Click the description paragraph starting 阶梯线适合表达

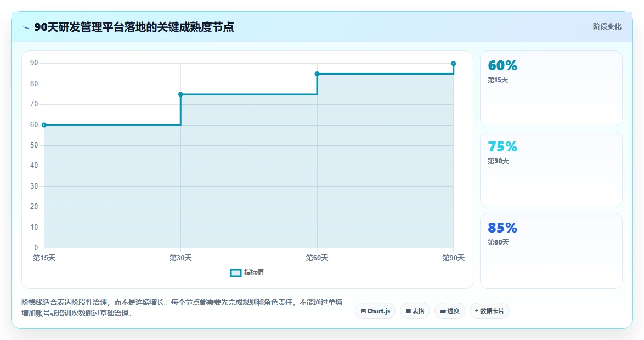pos(182,308)
